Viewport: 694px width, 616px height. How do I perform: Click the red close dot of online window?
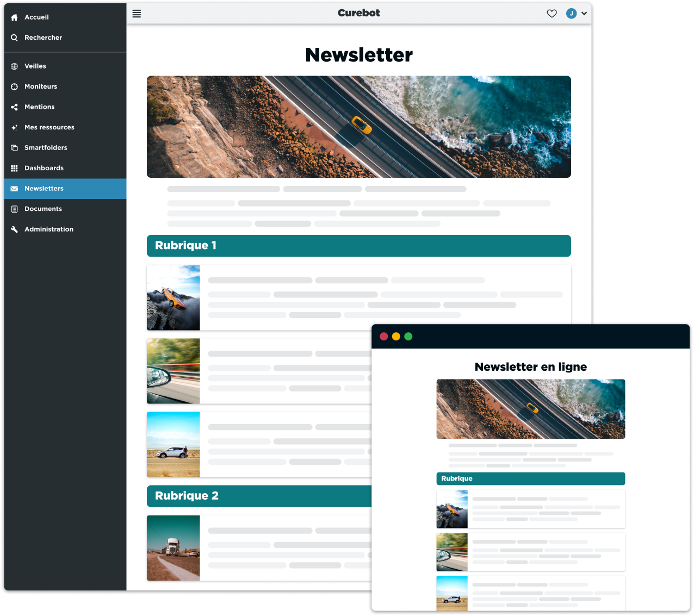(x=383, y=337)
